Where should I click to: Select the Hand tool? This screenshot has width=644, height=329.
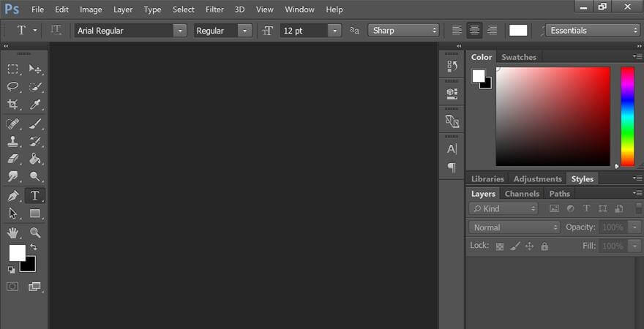13,232
